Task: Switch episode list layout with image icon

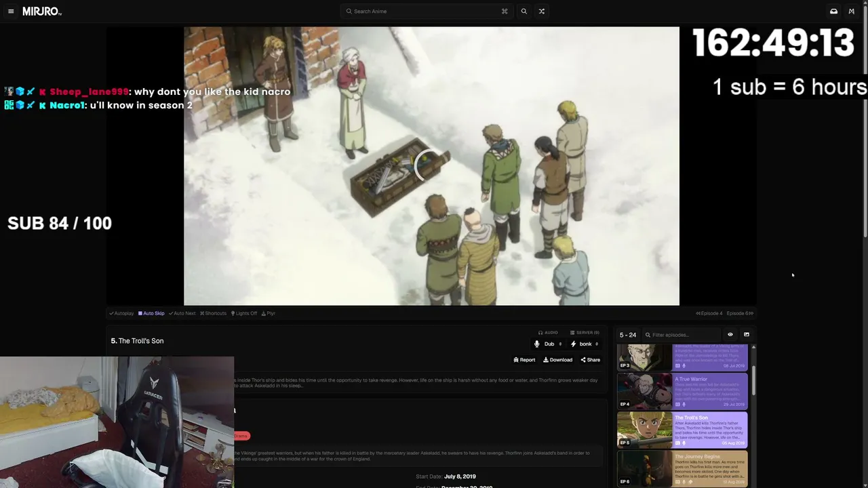Action: point(747,335)
